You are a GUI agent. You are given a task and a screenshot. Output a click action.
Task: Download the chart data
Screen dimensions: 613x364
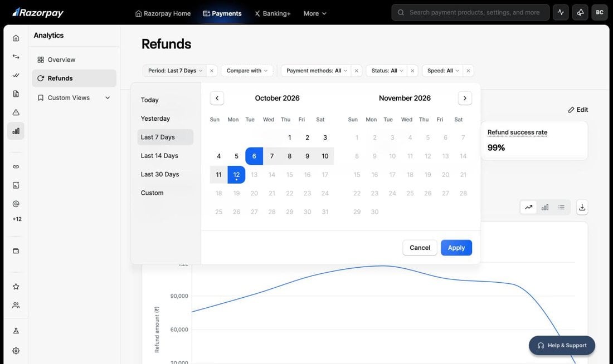pos(582,208)
